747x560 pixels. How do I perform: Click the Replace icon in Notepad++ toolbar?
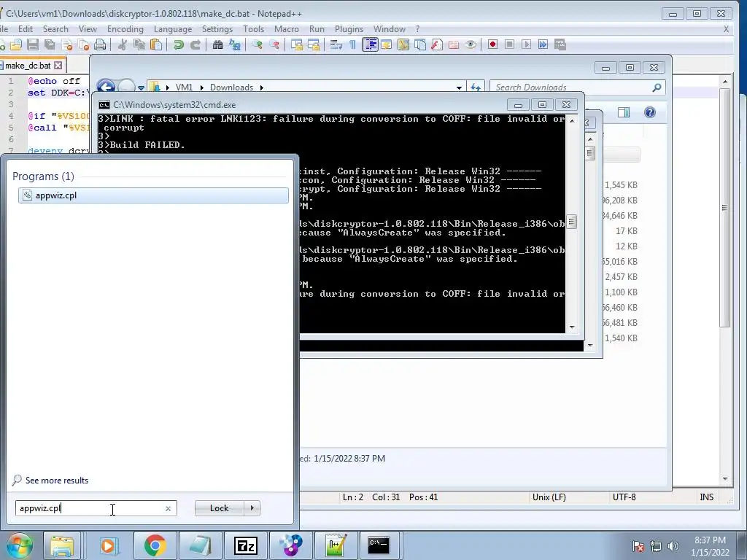pos(235,44)
